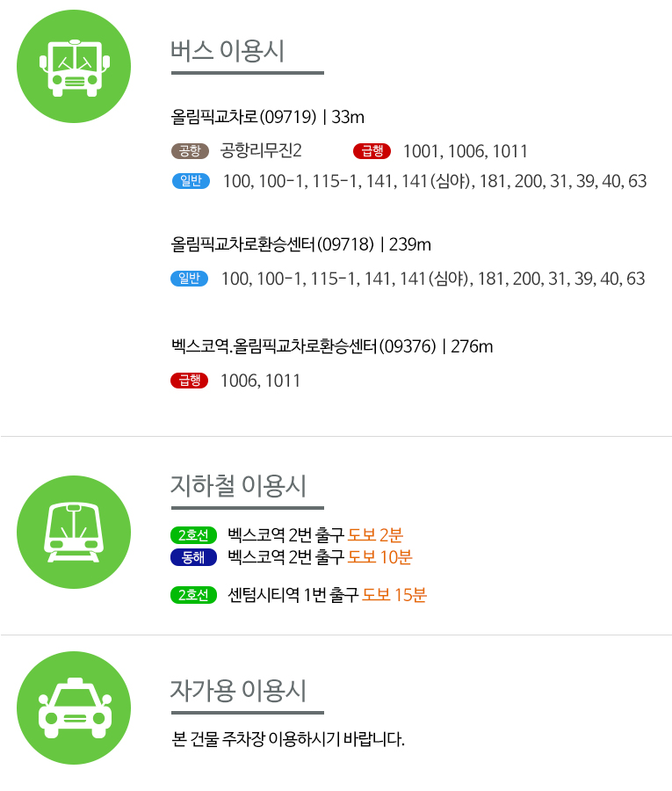Click the green bus icon
The width and height of the screenshot is (672, 791).
click(x=74, y=66)
